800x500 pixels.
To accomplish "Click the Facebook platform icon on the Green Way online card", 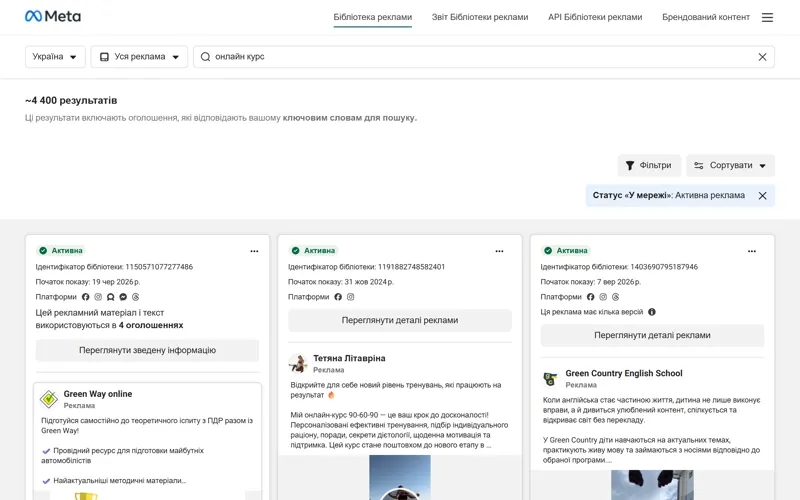I will click(x=85, y=296).
